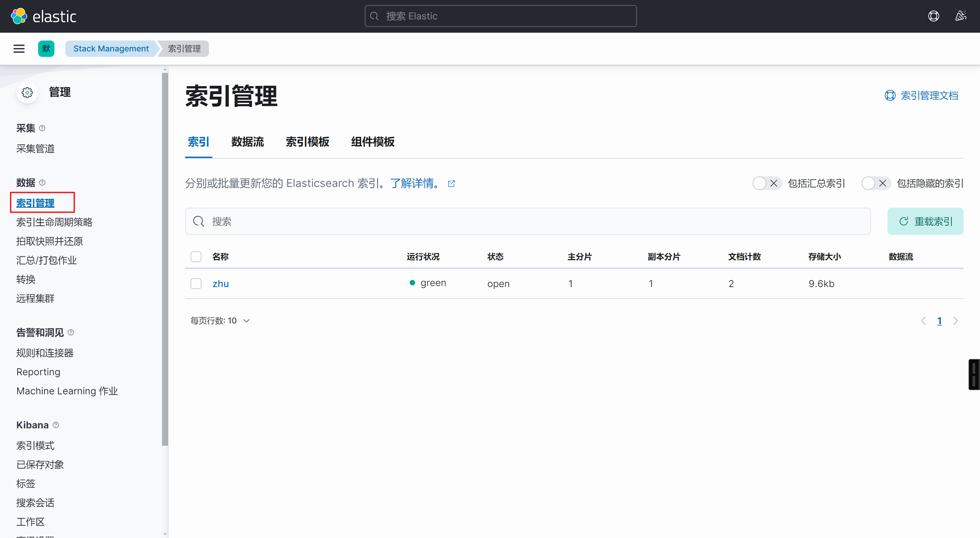Click the help icon beside 告警和洞见
Screen dimensions: 980x538
click(x=71, y=332)
